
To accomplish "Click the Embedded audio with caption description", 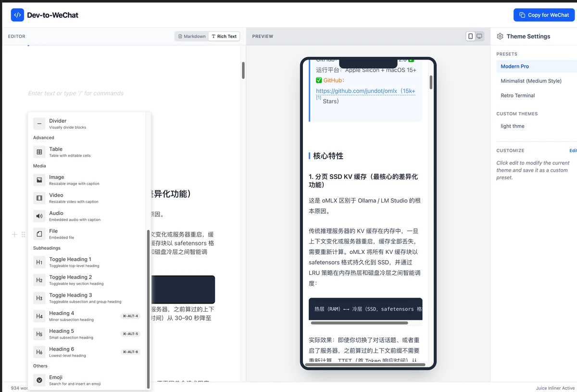I will pyautogui.click(x=75, y=220).
